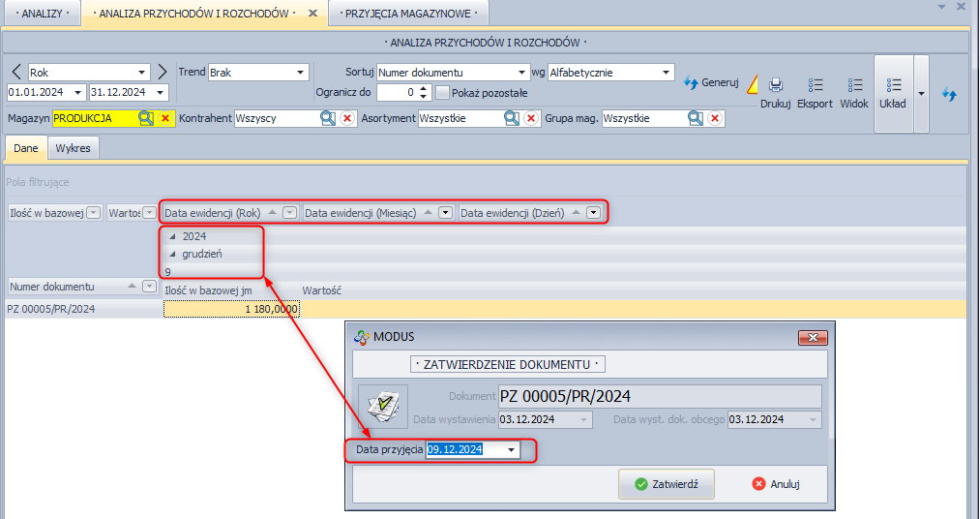Viewport: 980px width, 519px height.
Task: Collapse the 2024 year group
Action: (x=173, y=236)
